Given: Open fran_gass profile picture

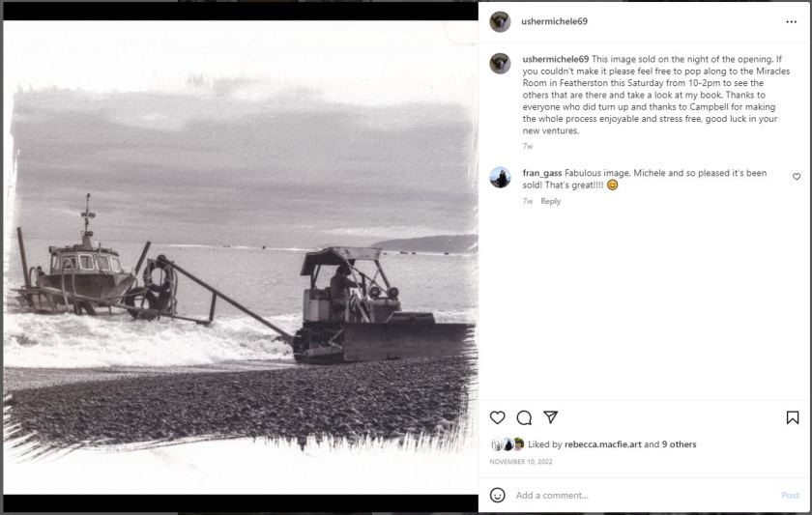Looking at the screenshot, I should 500,178.
